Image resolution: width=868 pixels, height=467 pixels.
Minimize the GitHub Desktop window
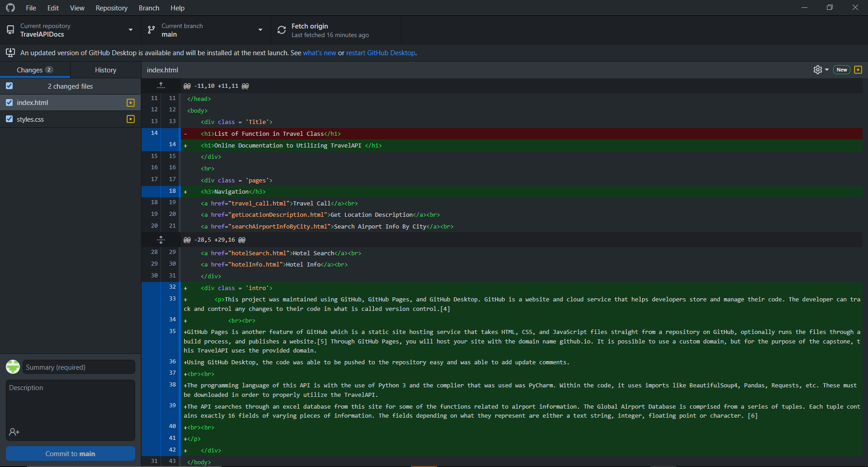(804, 8)
